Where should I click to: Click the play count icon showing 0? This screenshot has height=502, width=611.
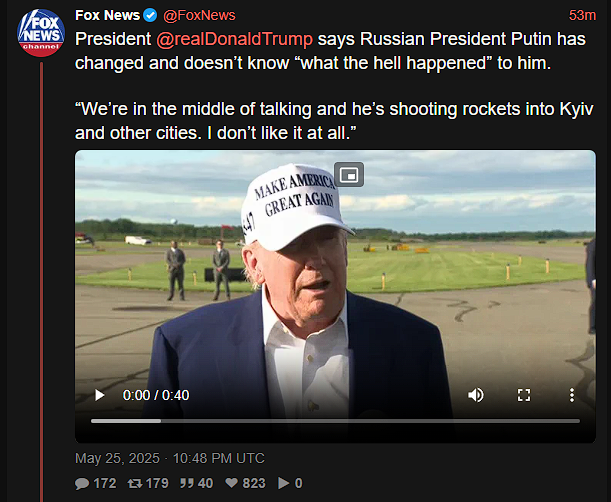[283, 483]
